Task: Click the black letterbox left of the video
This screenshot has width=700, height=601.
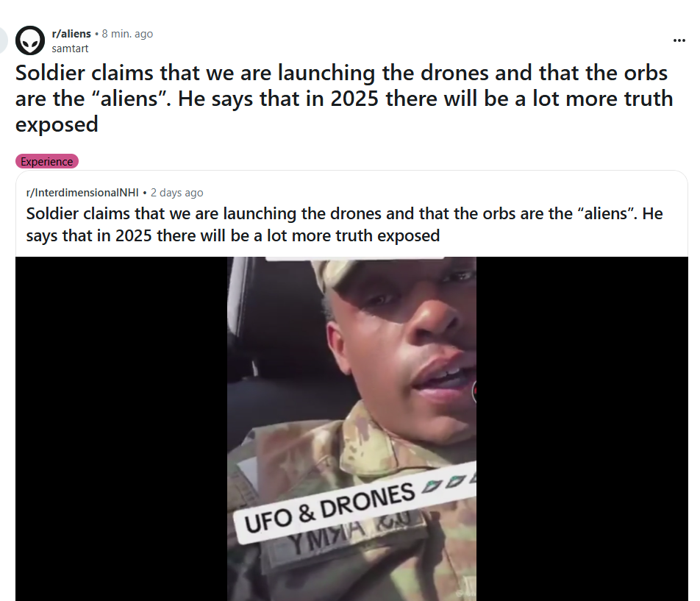Action: pos(121,429)
